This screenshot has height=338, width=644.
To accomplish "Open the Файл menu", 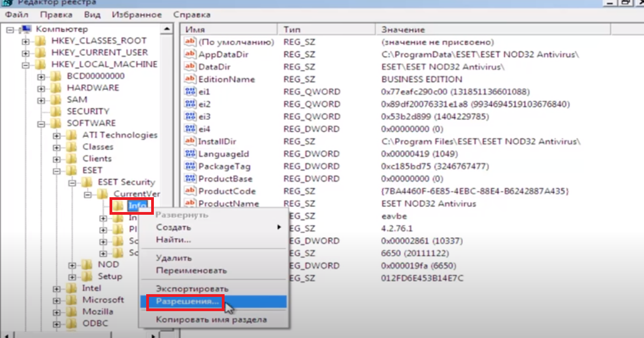I will click(x=17, y=15).
